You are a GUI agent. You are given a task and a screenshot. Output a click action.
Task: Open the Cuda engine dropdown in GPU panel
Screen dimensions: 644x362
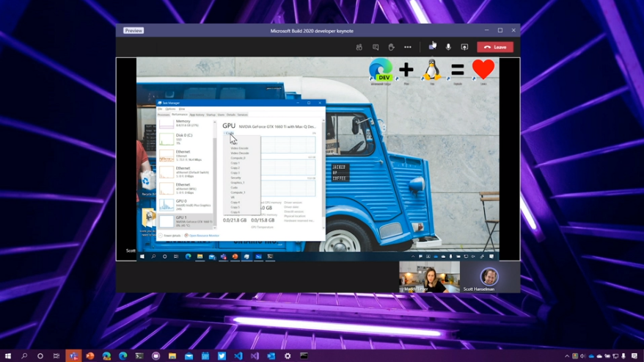(229, 134)
